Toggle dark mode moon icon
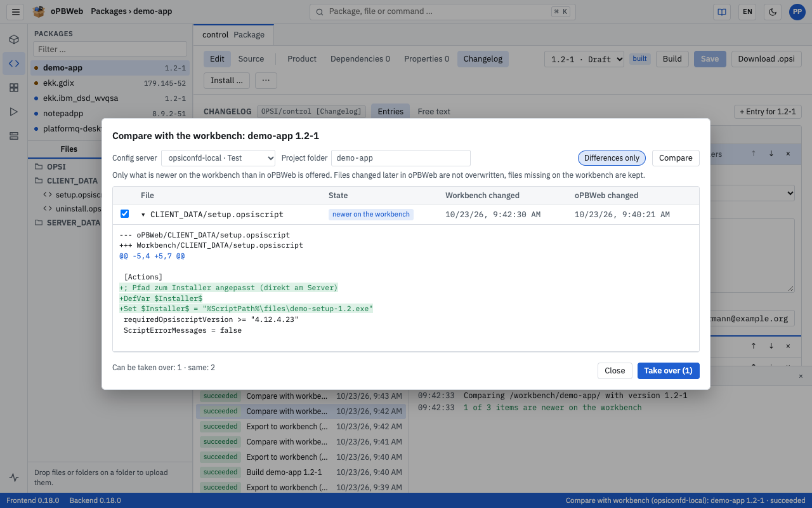The height and width of the screenshot is (508, 812). click(773, 11)
